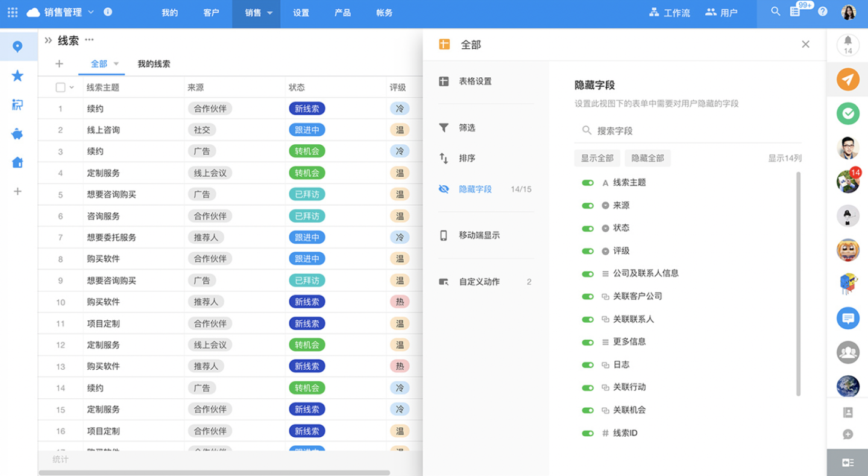Image resolution: width=868 pixels, height=476 pixels.
Task: Click the info icon beside 销售管理
Action: click(x=108, y=11)
